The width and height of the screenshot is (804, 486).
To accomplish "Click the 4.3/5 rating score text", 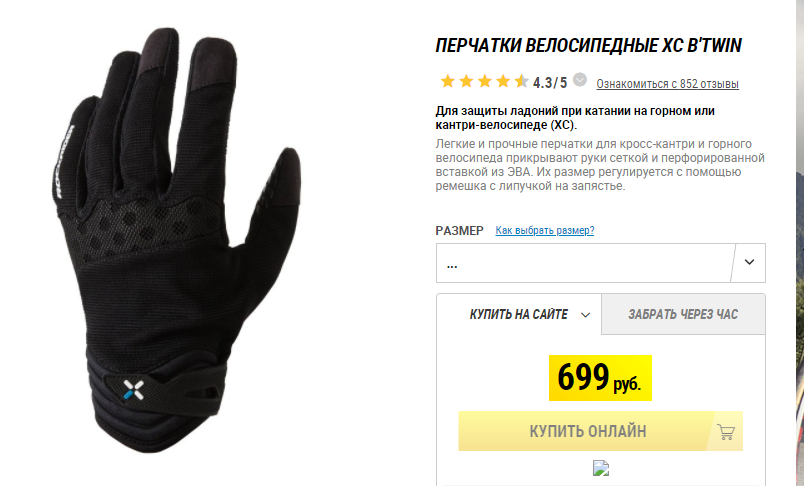I will tap(550, 83).
